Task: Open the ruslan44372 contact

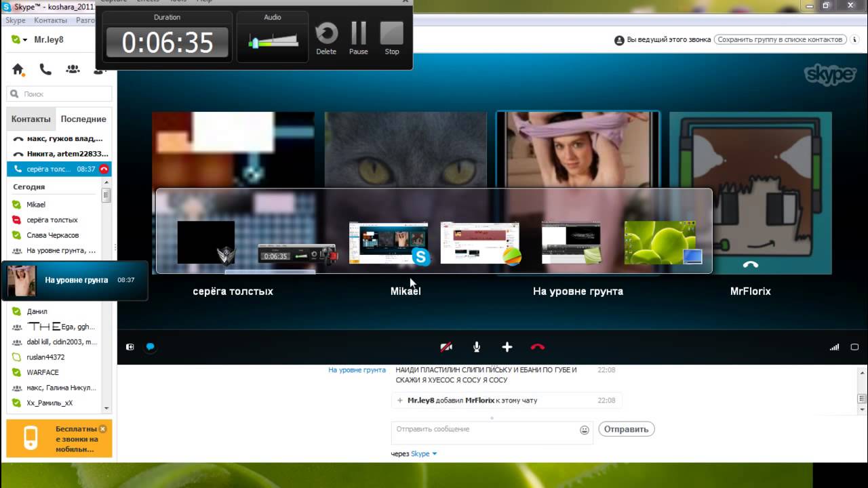Action: 54,357
